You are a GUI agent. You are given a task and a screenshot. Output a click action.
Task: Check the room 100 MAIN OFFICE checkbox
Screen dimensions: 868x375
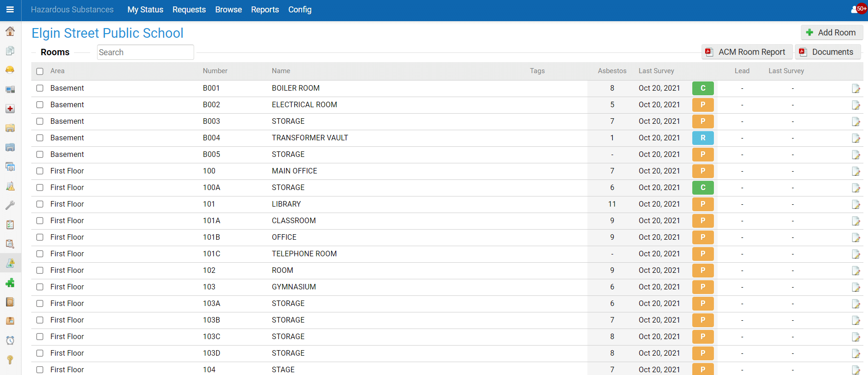tap(40, 171)
